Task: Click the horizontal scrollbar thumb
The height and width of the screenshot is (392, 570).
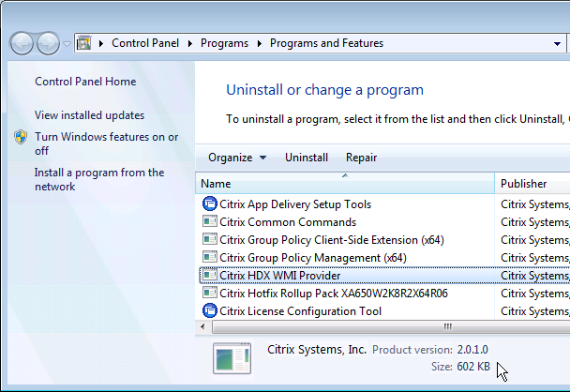Action: point(391,326)
